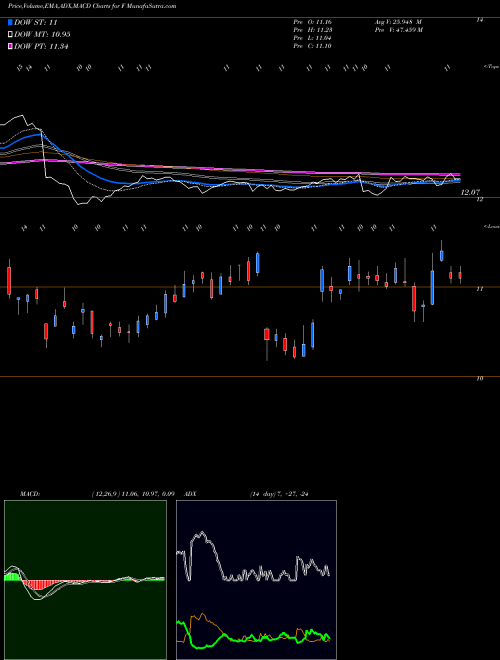Click the 'Pre V: 47.459 M' volume text
The width and height of the screenshot is (500, 660).
click(398, 30)
